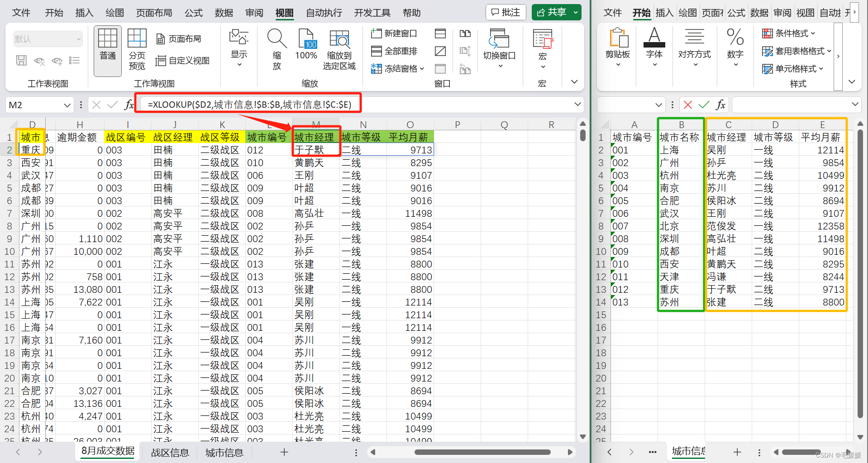The width and height of the screenshot is (868, 463).
Task: Go to next sheet arrow in left window
Action: (40, 452)
